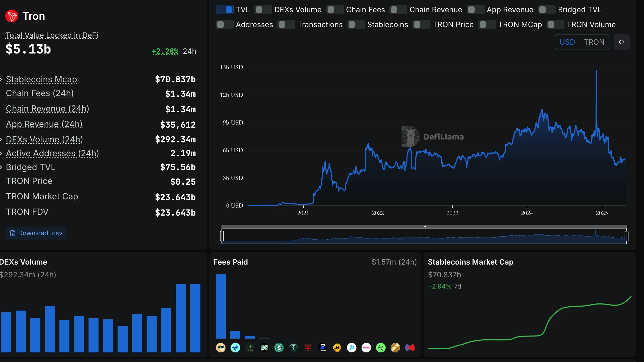Select USD denomination tab

point(567,42)
